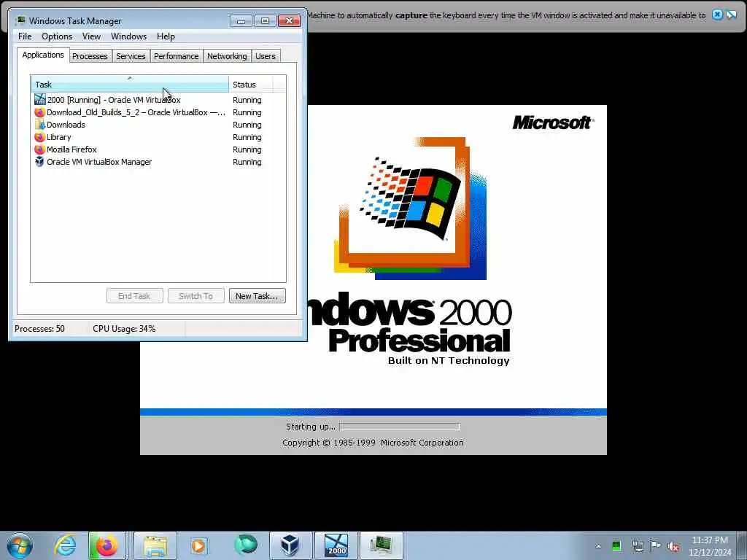The image size is (747, 560).
Task: Select '2000 [Running] - Oracle VM VirtualBox' task
Action: pyautogui.click(x=158, y=100)
